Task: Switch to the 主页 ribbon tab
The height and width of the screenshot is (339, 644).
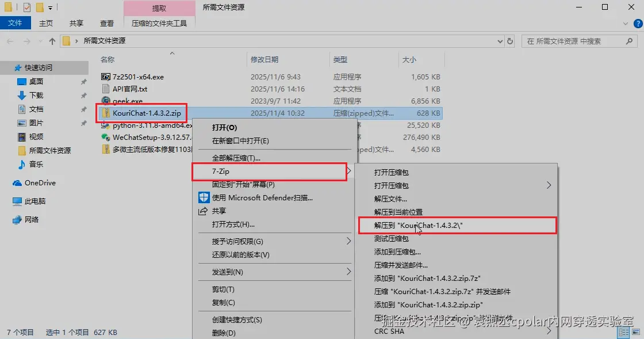Action: tap(45, 23)
